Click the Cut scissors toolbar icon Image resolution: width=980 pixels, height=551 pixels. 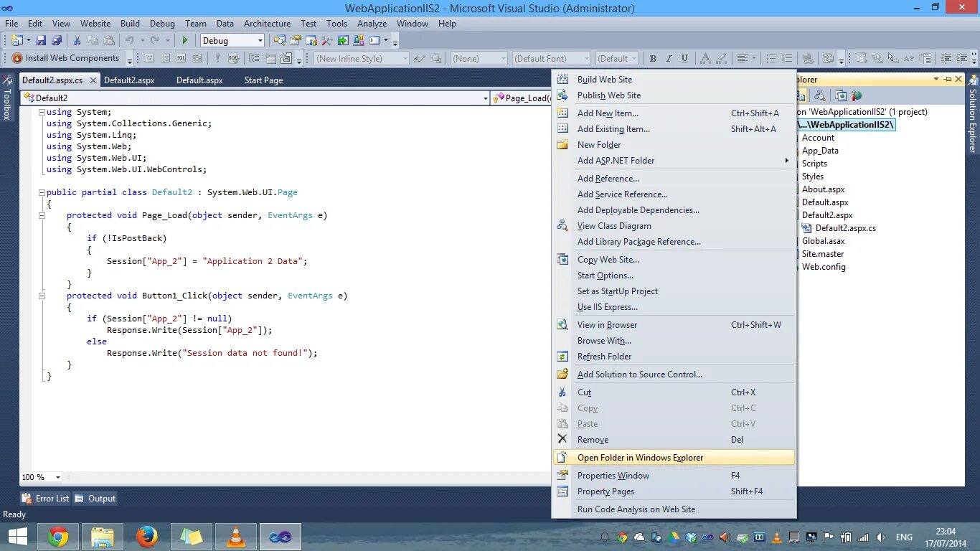[x=77, y=41]
